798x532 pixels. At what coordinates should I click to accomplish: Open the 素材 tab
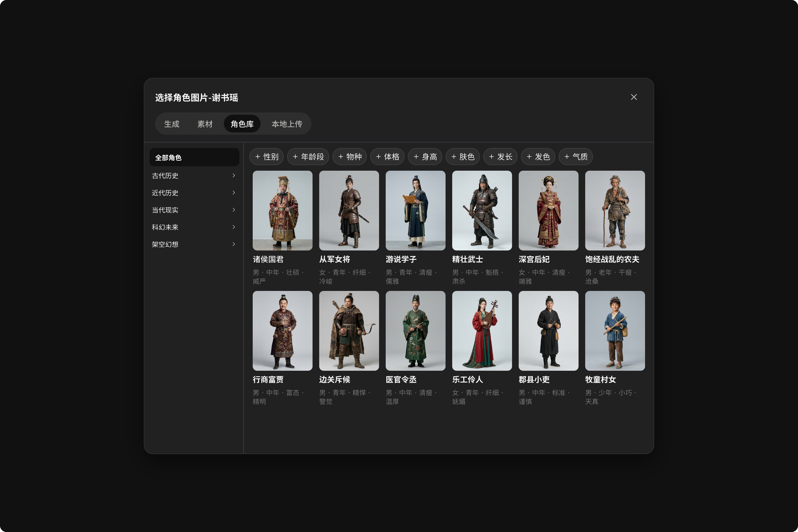point(205,124)
